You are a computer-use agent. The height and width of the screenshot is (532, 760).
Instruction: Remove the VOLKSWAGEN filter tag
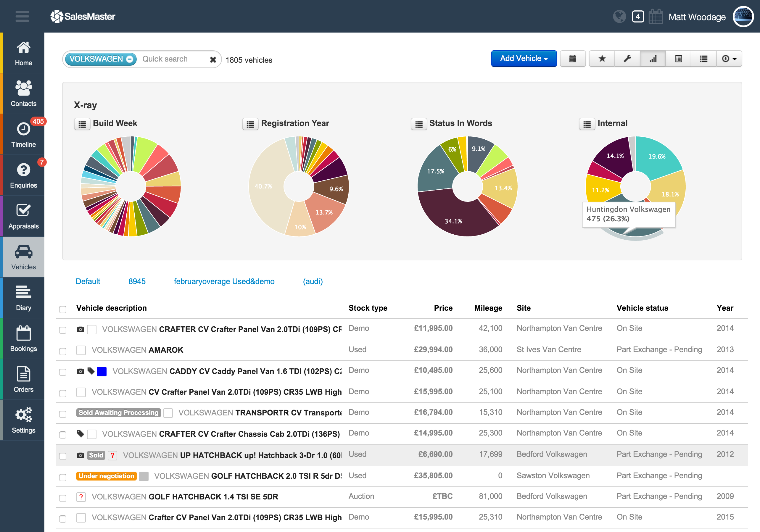(x=130, y=59)
